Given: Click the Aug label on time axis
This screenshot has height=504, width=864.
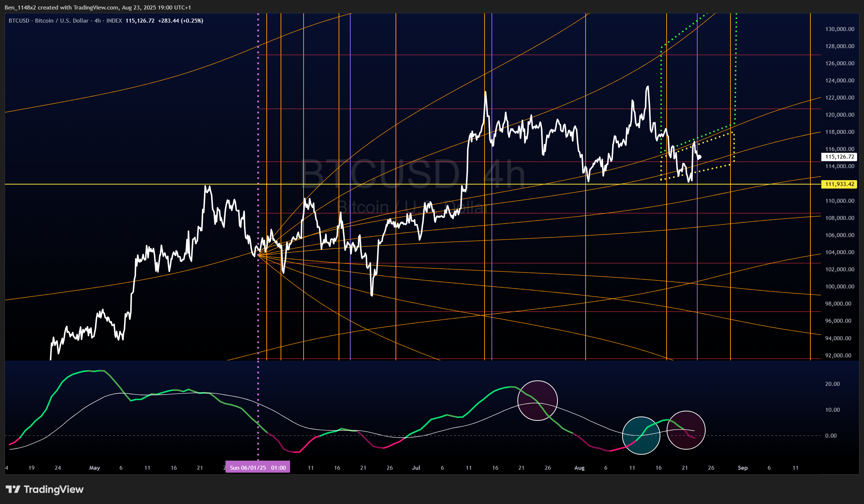Looking at the screenshot, I should [x=579, y=468].
